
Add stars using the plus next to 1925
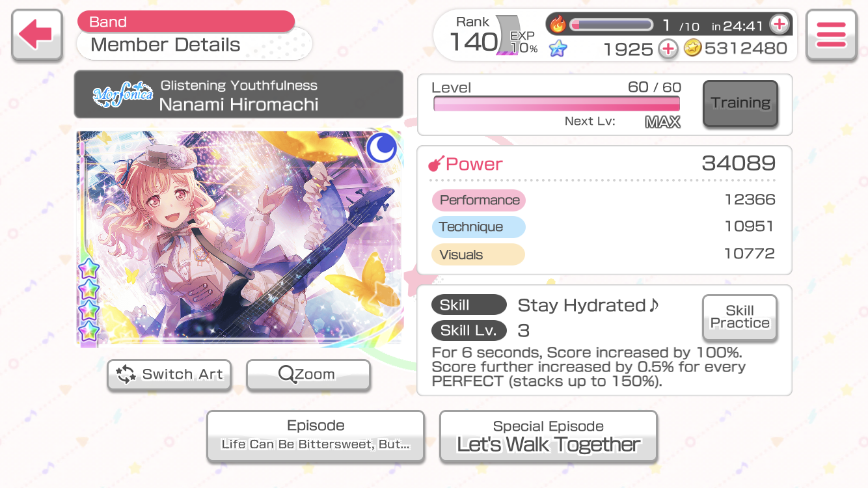pos(668,49)
